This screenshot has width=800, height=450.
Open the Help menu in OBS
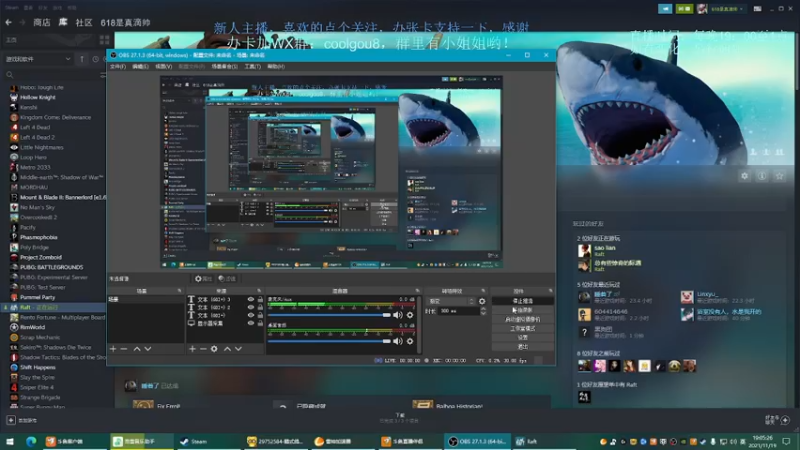(x=276, y=66)
